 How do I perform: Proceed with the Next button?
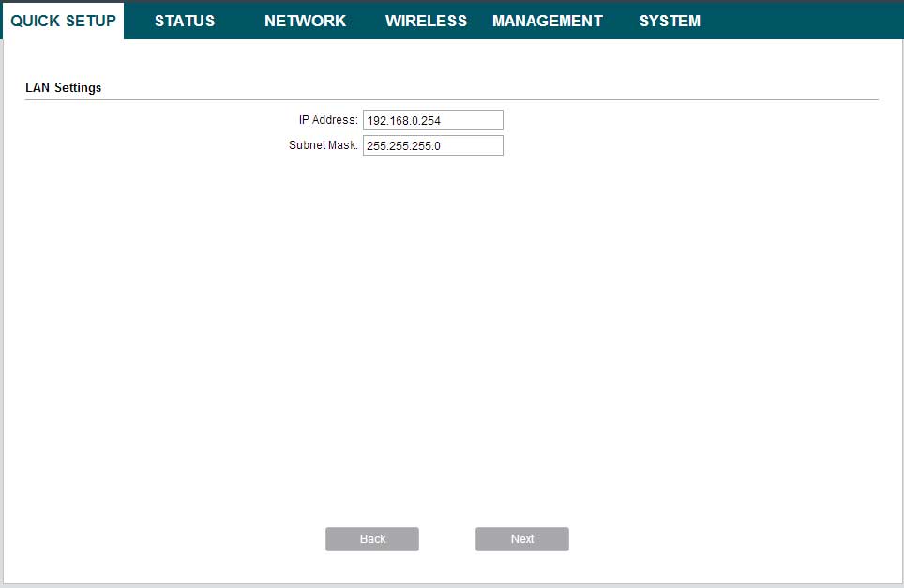[x=522, y=539]
